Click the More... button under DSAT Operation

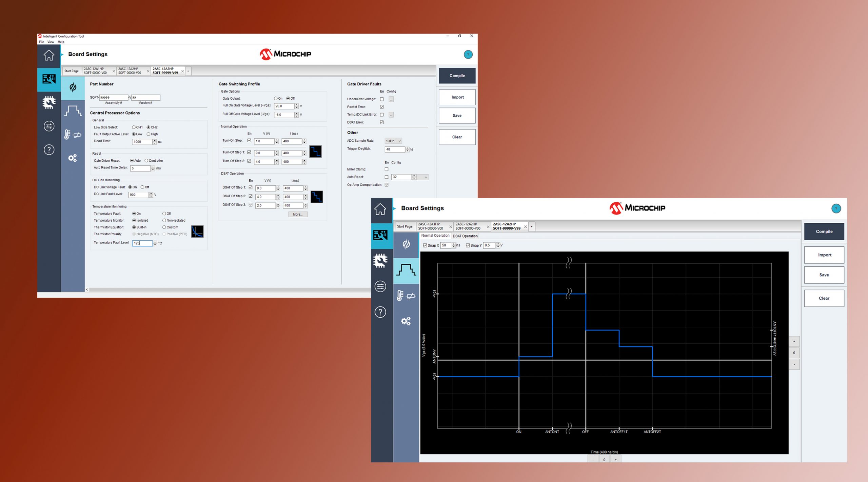(298, 214)
